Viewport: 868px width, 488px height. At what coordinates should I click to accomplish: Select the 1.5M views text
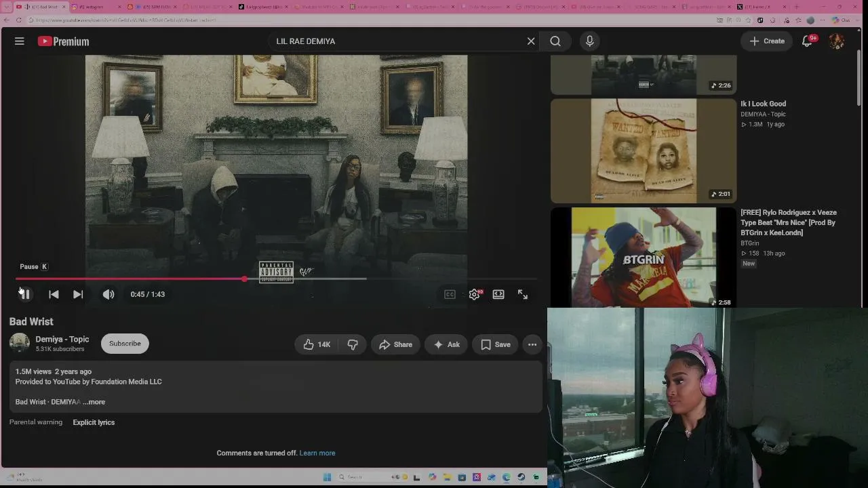[33, 371]
